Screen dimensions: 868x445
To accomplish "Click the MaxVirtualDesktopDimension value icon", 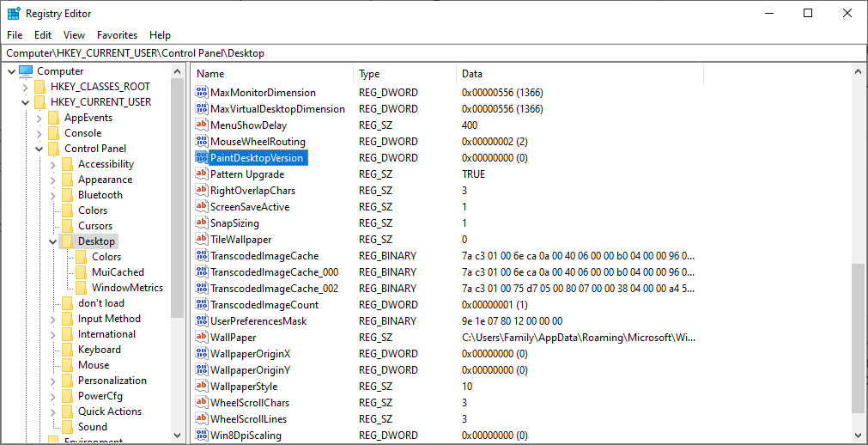I will click(202, 108).
